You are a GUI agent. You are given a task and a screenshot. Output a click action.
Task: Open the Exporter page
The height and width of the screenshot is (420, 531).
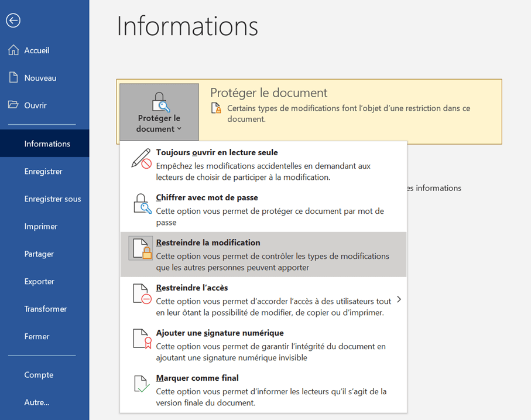[x=44, y=281]
